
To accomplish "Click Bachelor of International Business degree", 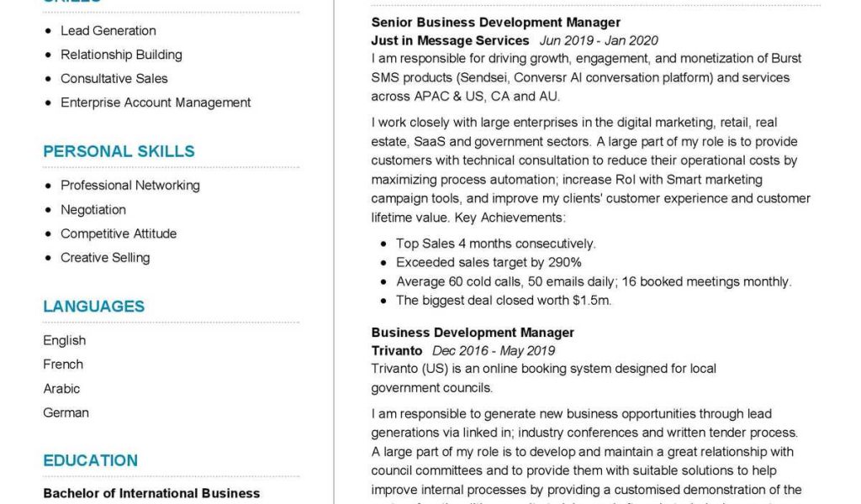I will click(151, 494).
